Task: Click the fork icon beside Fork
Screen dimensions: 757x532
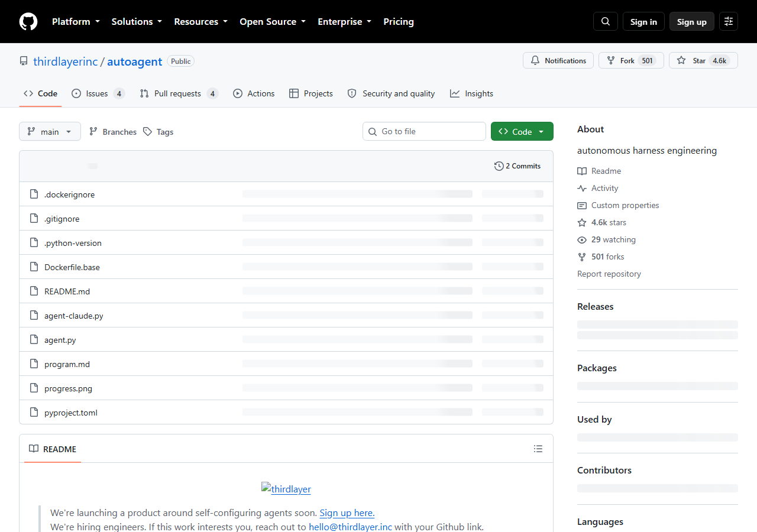Action: [x=611, y=61]
